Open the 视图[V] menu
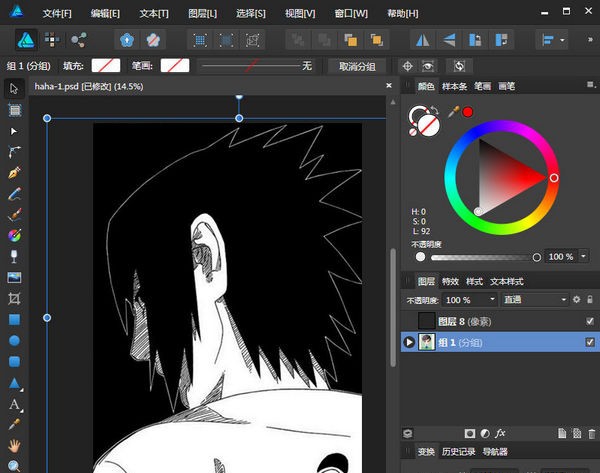The height and width of the screenshot is (473, 600). 300,13
